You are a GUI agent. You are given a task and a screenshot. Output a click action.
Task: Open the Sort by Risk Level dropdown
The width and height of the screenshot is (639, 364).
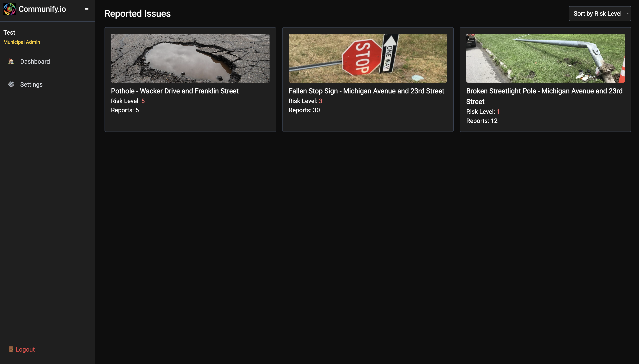coord(597,14)
